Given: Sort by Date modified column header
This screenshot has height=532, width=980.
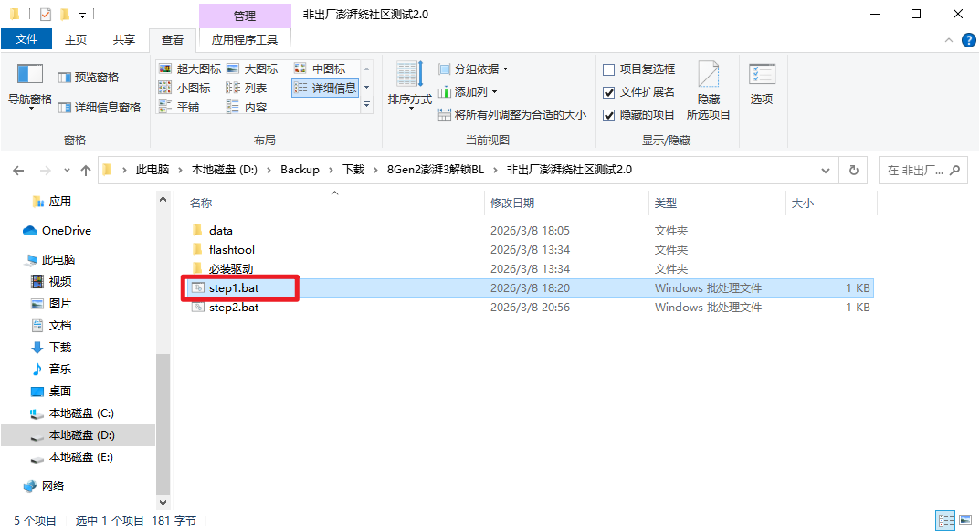Looking at the screenshot, I should point(566,203).
